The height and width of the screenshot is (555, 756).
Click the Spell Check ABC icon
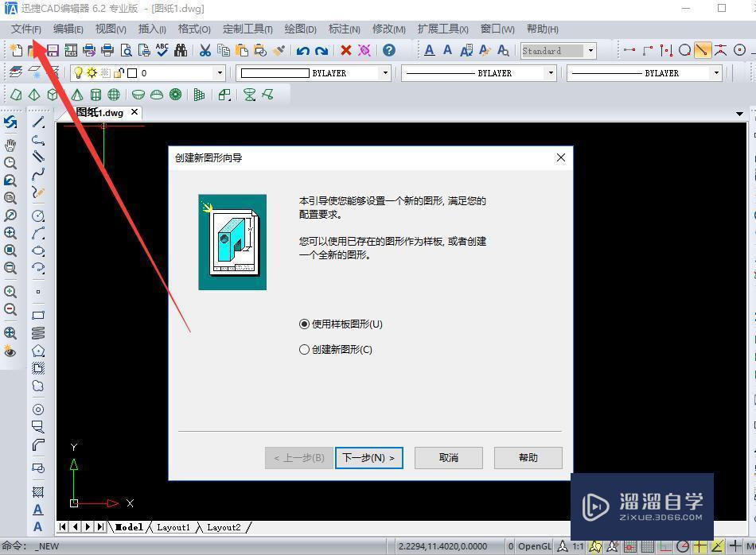coord(162,49)
